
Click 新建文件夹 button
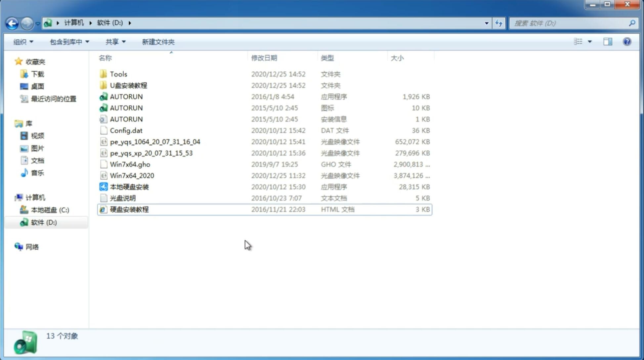coord(158,41)
